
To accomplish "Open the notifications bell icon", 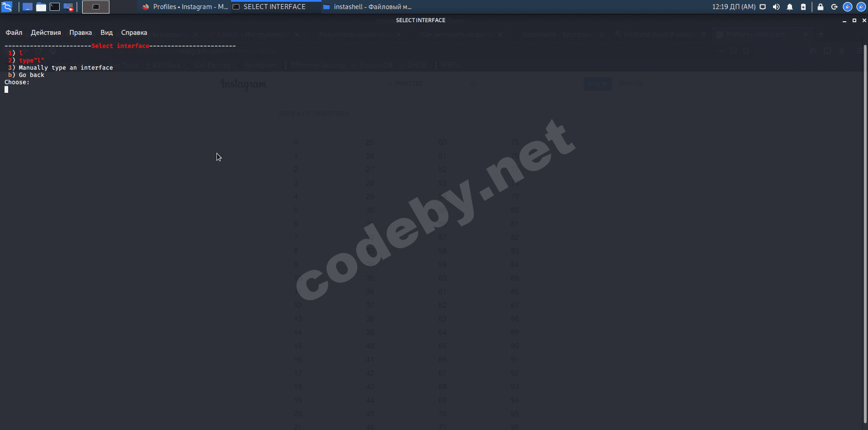I will click(790, 7).
